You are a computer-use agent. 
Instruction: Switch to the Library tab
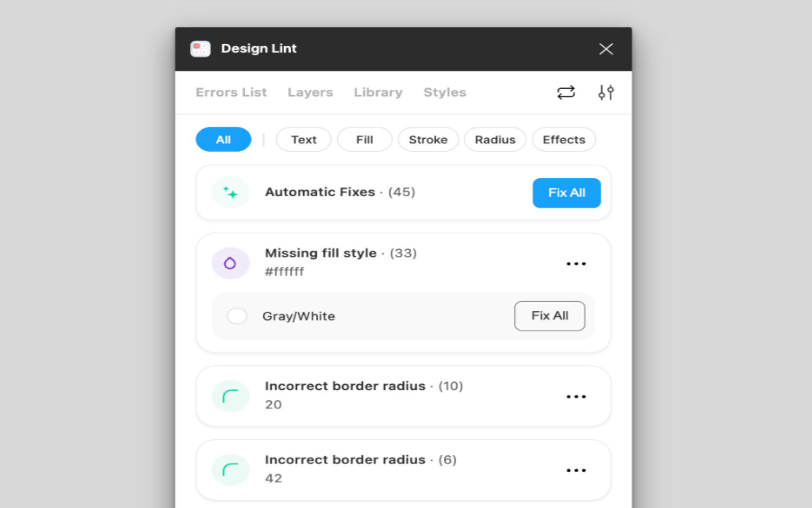378,92
